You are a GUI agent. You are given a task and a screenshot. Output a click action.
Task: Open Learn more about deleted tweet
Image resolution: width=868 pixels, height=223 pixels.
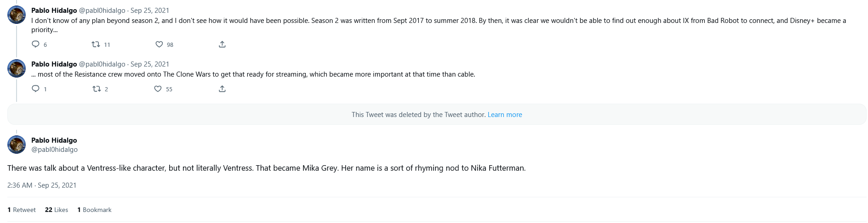[504, 115]
